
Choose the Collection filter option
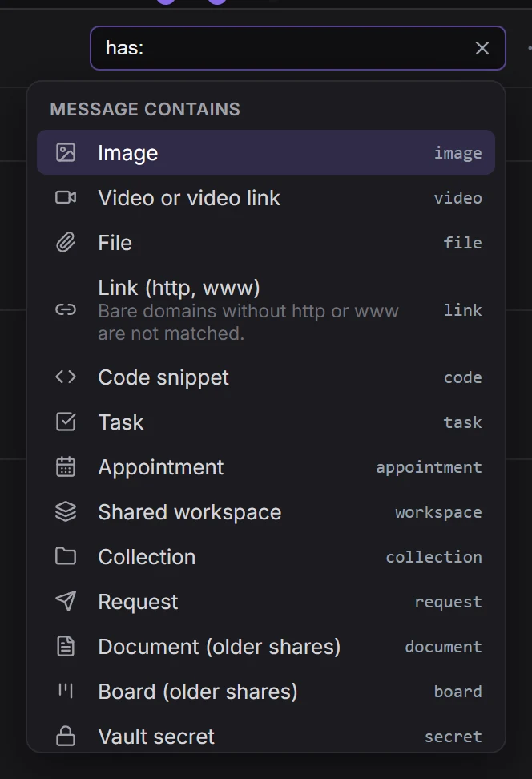click(266, 556)
